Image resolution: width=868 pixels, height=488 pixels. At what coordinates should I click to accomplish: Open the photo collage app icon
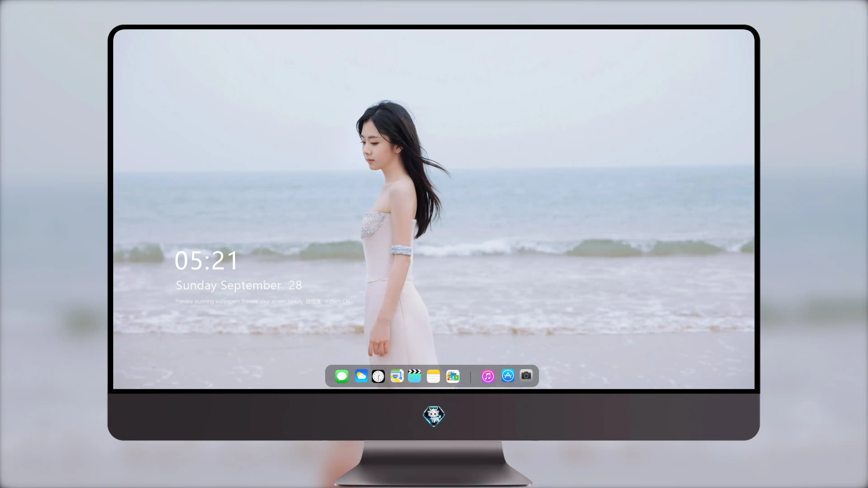453,376
